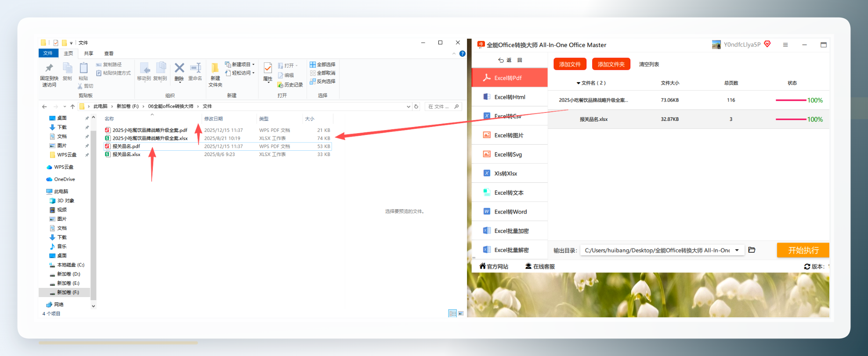Open the recent locations dropdown arrow
Screen dimensions: 868x356
[65, 106]
